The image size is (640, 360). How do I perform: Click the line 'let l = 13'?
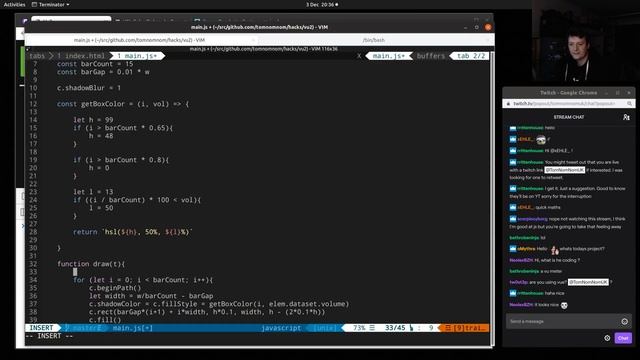coord(93,192)
